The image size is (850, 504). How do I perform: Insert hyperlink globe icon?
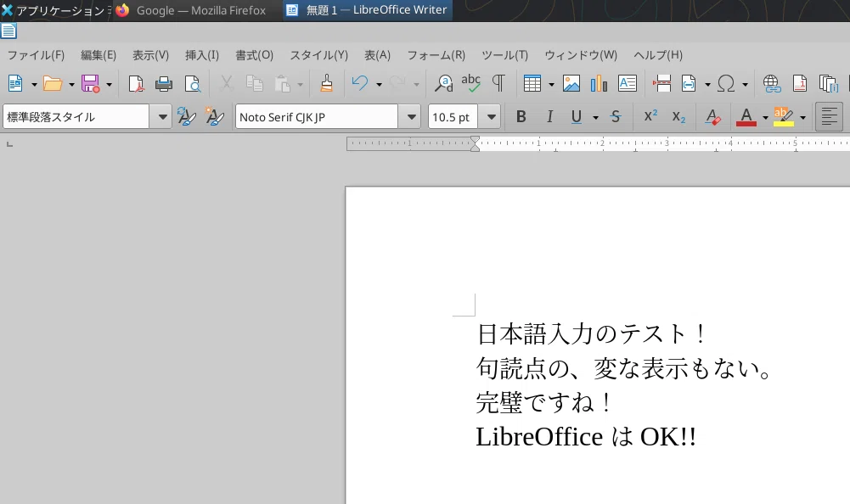click(x=772, y=83)
